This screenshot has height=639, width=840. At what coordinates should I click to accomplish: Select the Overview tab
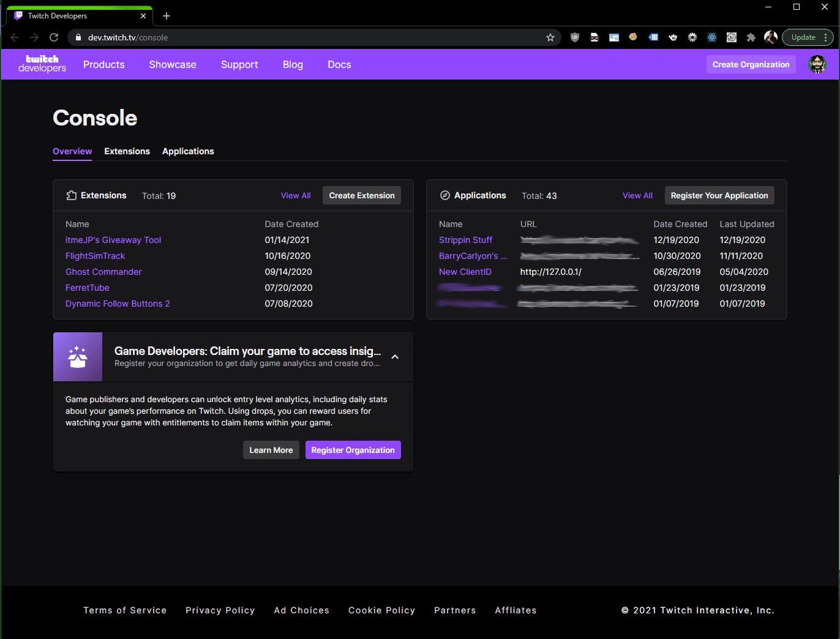pyautogui.click(x=72, y=151)
